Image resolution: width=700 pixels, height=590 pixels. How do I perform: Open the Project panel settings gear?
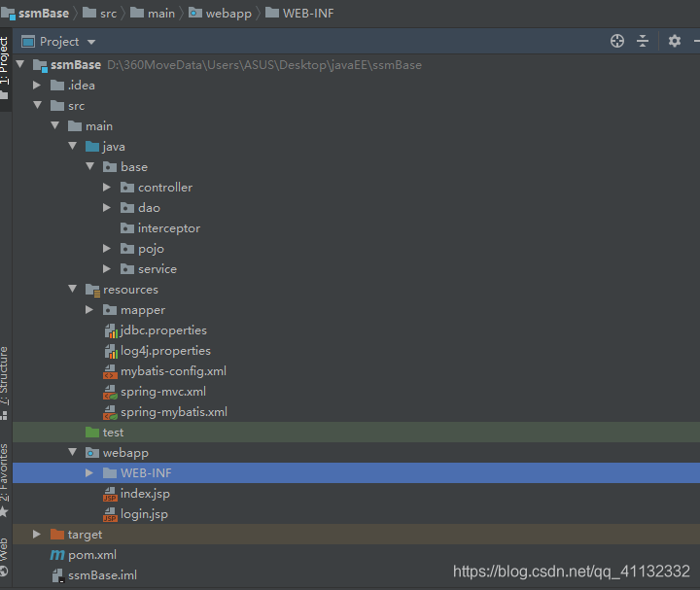point(674,41)
